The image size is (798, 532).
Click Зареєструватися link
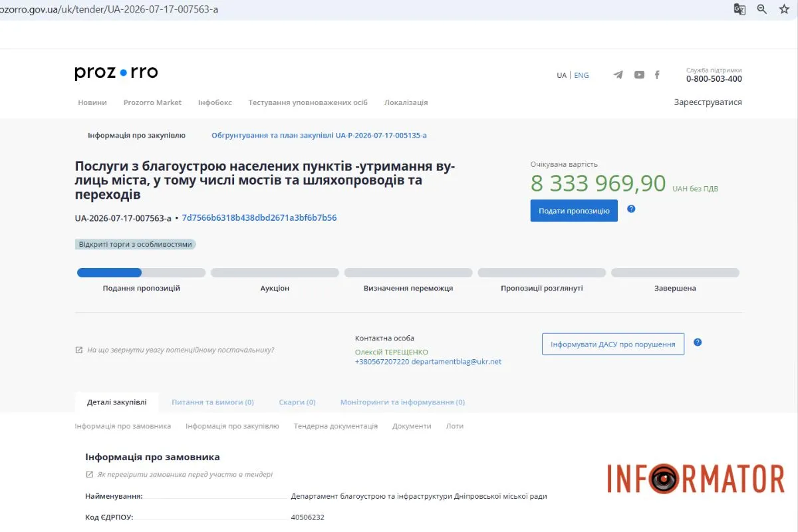tap(708, 102)
